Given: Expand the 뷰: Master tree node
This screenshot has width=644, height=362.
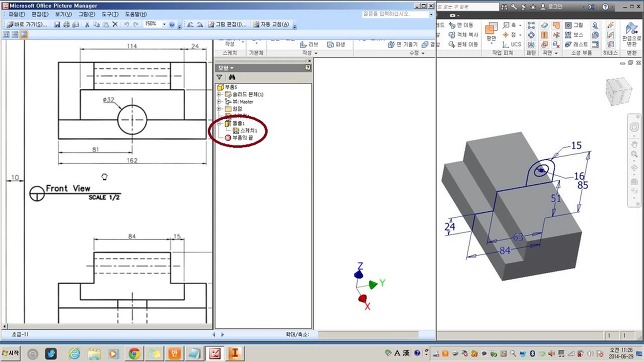Looking at the screenshot, I should [219, 101].
